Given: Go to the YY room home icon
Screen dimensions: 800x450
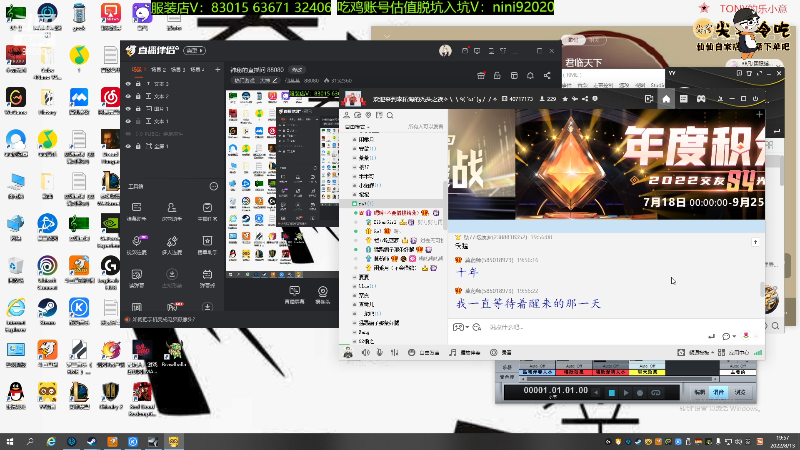Looking at the screenshot, I should 666,99.
